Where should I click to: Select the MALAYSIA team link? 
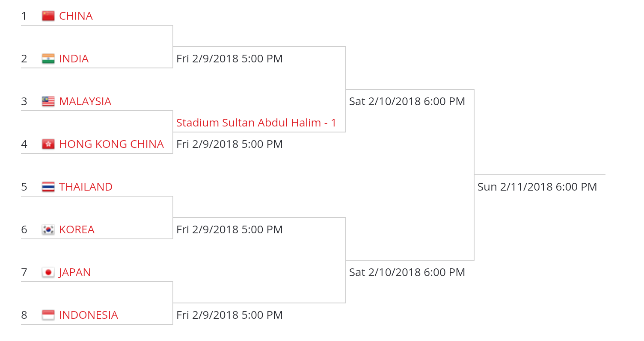(85, 102)
